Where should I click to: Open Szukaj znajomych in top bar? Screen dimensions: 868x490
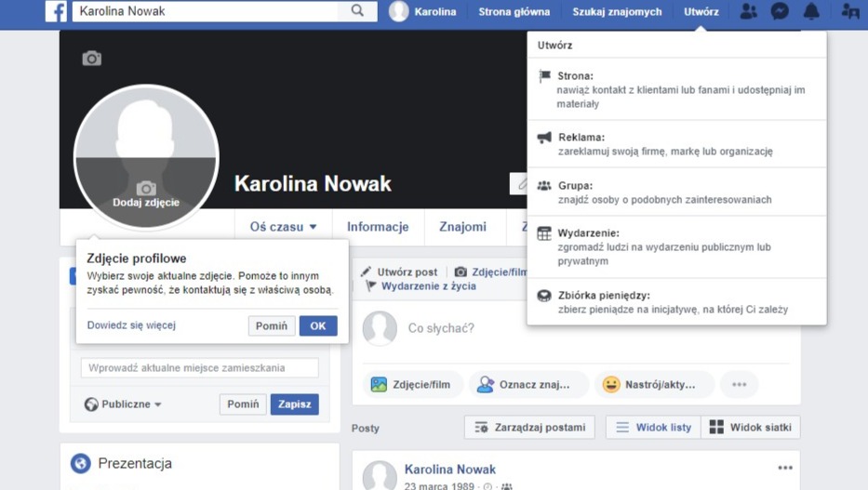click(x=617, y=11)
